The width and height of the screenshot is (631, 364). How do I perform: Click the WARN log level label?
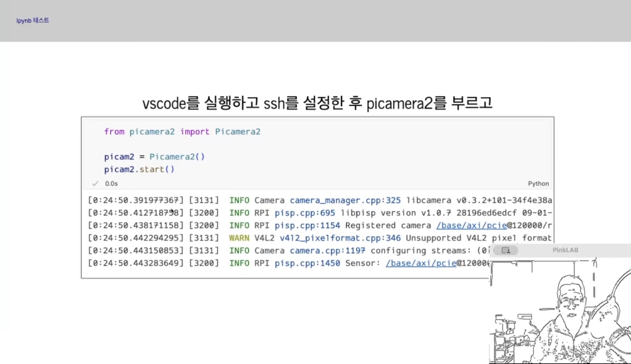[239, 238]
